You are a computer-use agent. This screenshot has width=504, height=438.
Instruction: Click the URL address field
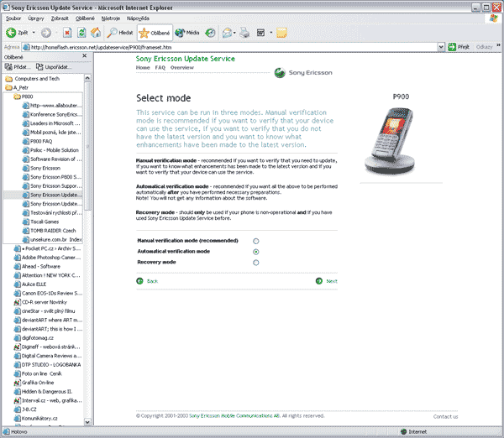(x=231, y=47)
